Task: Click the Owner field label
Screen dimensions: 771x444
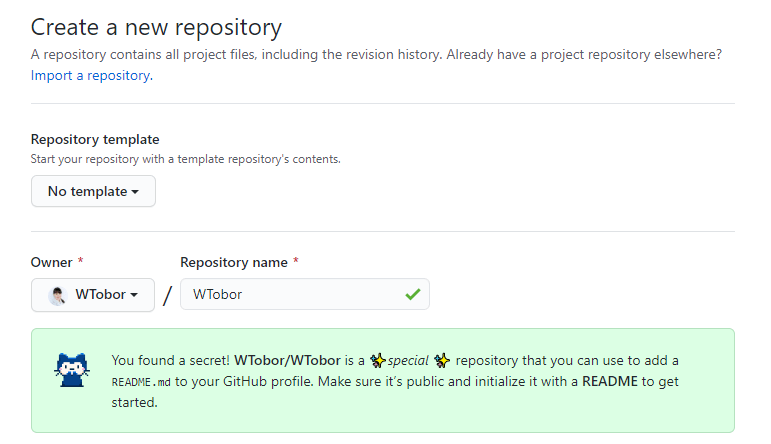Action: [52, 262]
